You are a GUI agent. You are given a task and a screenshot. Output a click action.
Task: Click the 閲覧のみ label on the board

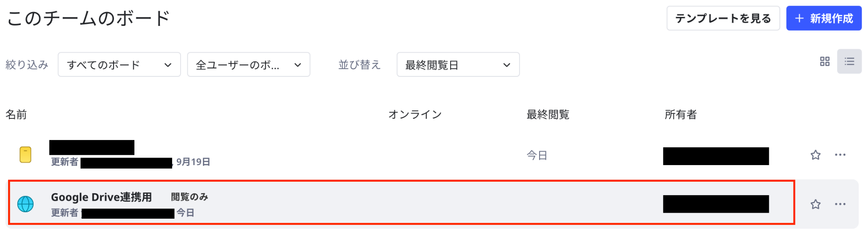pos(189,197)
